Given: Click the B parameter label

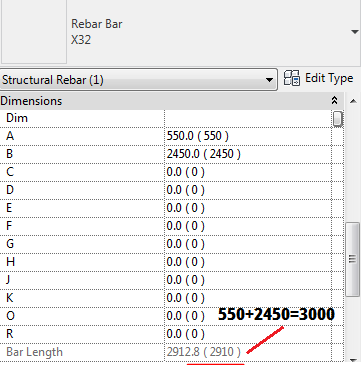Looking at the screenshot, I should tap(10, 154).
